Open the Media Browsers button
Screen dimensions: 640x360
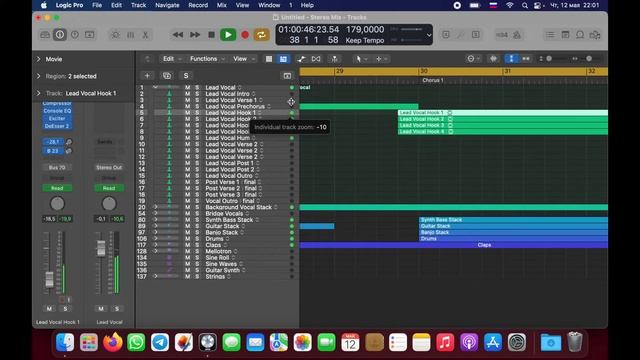pos(595,35)
